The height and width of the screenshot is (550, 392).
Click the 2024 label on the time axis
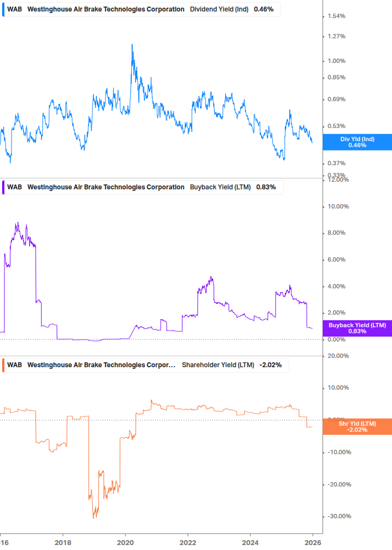pyautogui.click(x=250, y=543)
